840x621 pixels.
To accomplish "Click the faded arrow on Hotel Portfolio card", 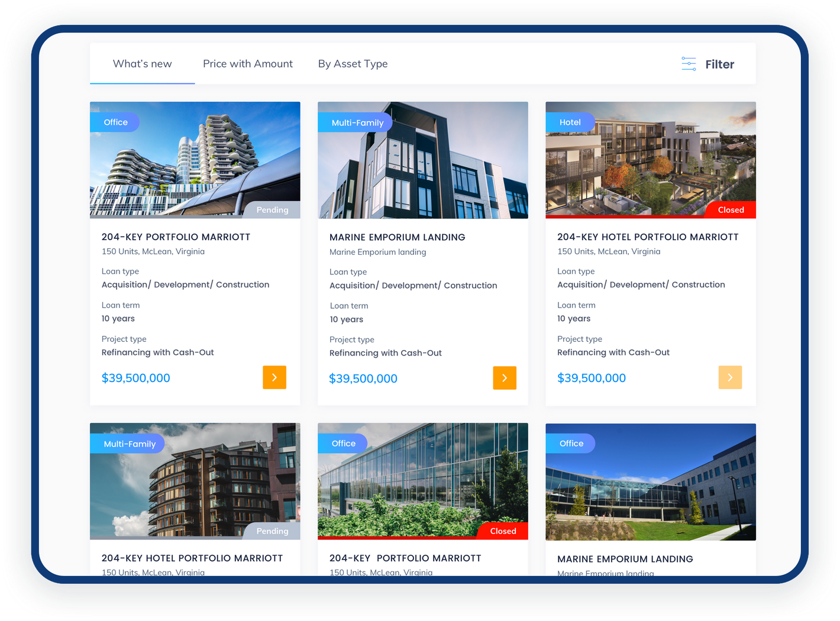I will 730,377.
